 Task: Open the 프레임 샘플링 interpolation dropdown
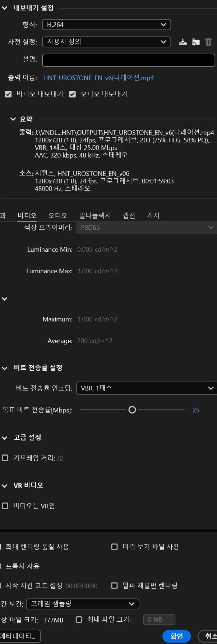click(x=83, y=604)
